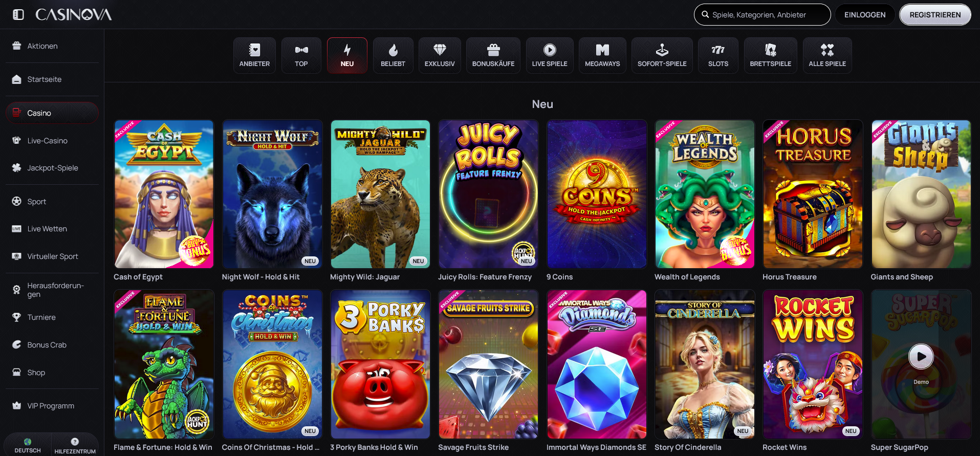The image size is (980, 456).
Task: Click the REGISTRIEREN button
Action: 935,15
